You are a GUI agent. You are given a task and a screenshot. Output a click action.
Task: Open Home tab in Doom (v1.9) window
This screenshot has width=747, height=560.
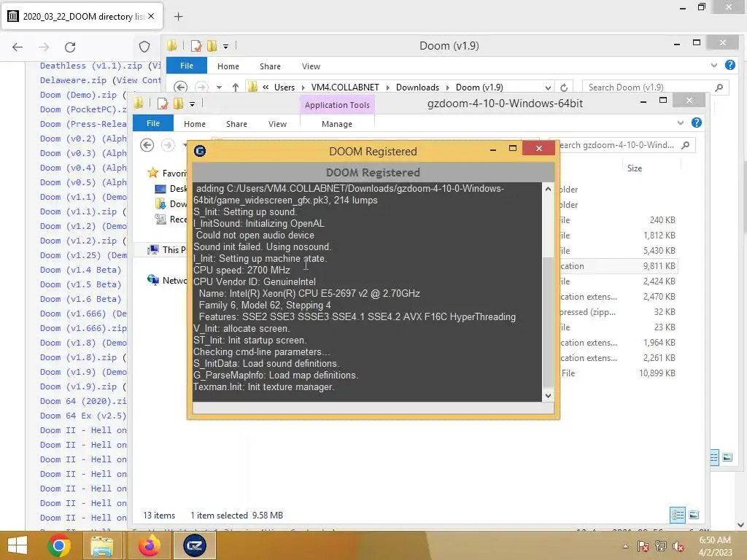coord(228,66)
